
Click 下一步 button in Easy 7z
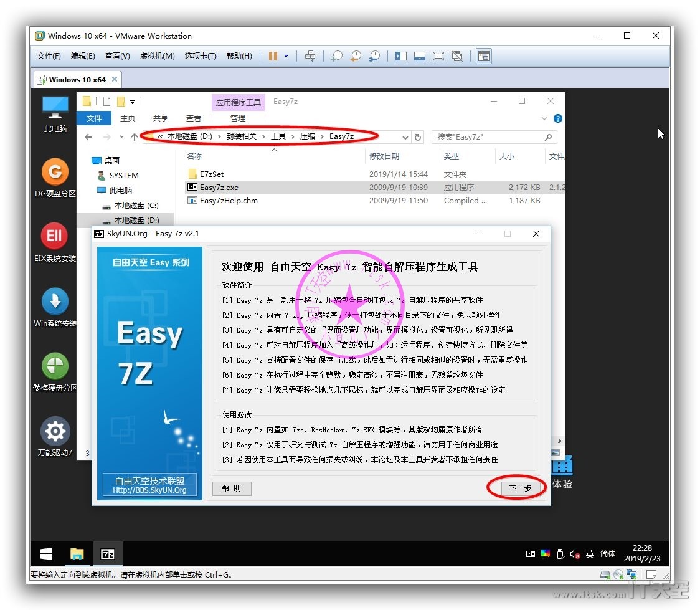click(520, 488)
